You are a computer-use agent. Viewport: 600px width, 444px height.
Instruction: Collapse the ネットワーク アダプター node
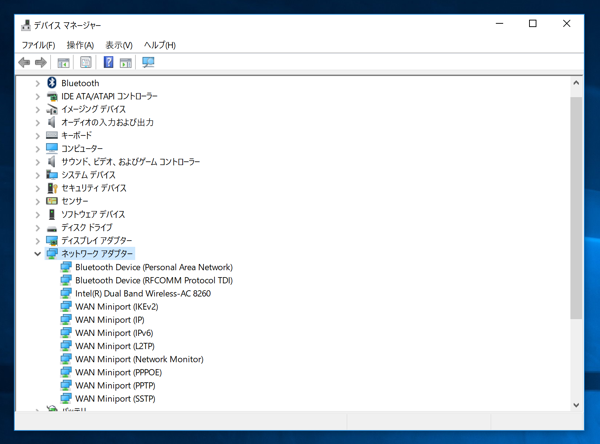click(38, 253)
